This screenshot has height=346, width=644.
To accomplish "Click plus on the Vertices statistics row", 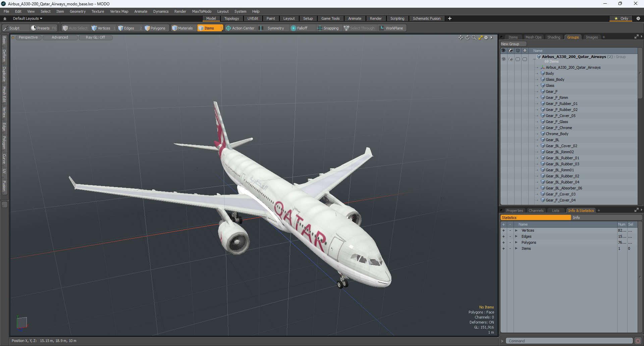I will pyautogui.click(x=503, y=230).
